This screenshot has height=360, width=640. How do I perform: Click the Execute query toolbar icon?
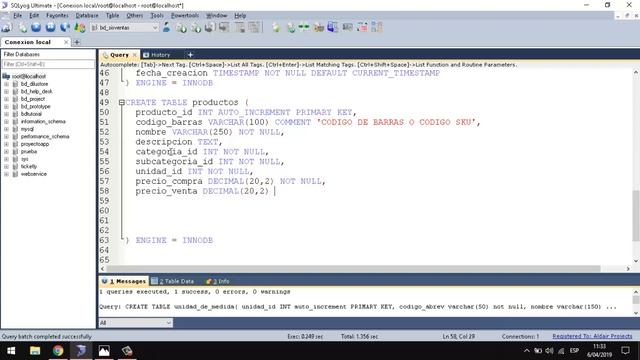(x=36, y=27)
